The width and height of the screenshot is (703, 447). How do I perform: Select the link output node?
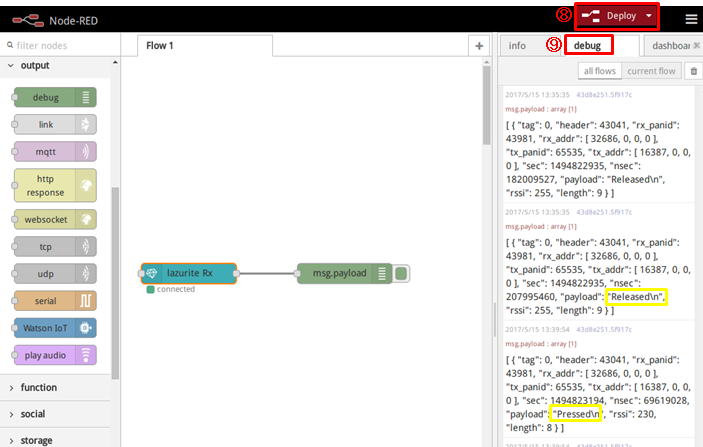pyautogui.click(x=55, y=125)
